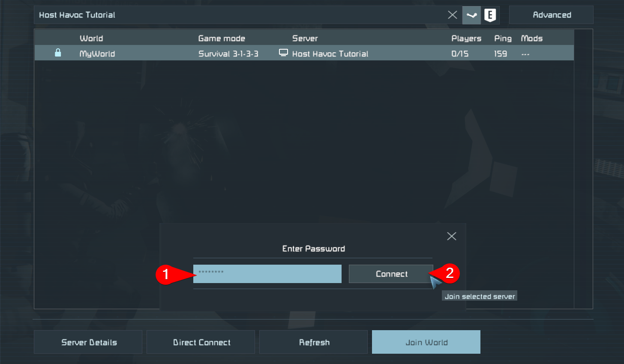Screen dimensions: 624x364
Task: Refresh the server list
Action: pos(314,342)
